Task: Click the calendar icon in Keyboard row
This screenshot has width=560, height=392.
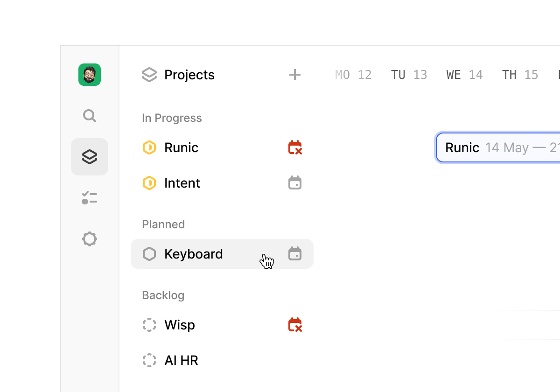Action: 295,254
